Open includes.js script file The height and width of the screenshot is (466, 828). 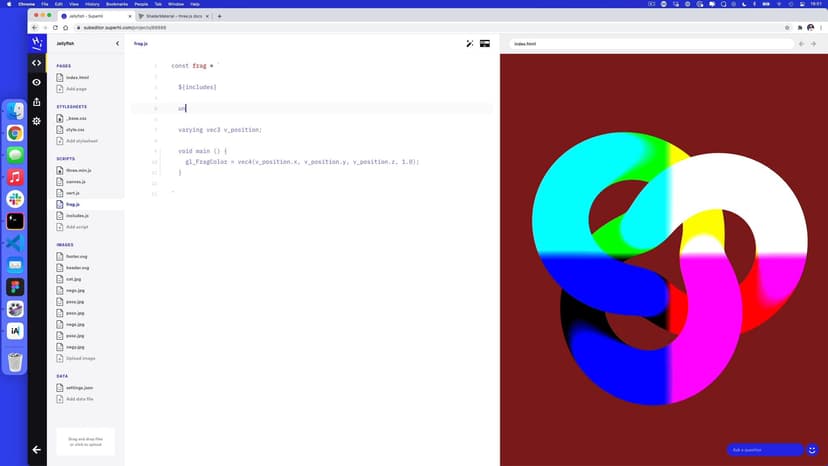tap(78, 216)
